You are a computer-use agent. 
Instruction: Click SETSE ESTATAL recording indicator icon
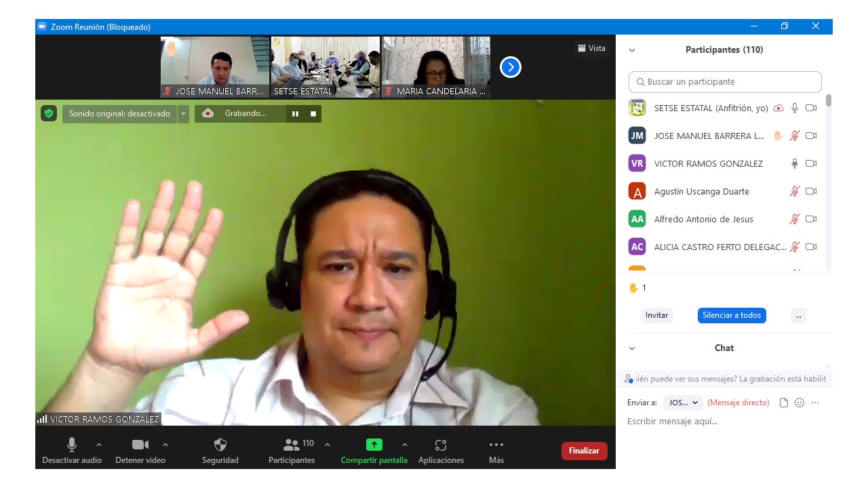pos(778,108)
